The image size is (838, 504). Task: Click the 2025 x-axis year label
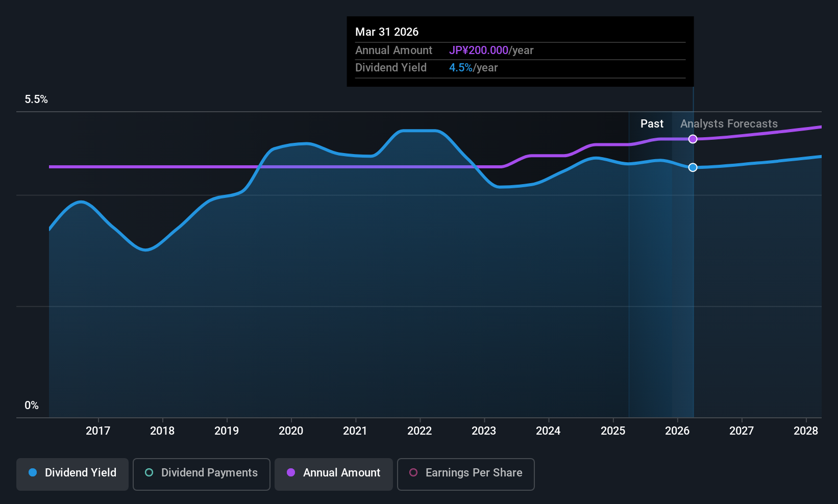click(x=613, y=431)
